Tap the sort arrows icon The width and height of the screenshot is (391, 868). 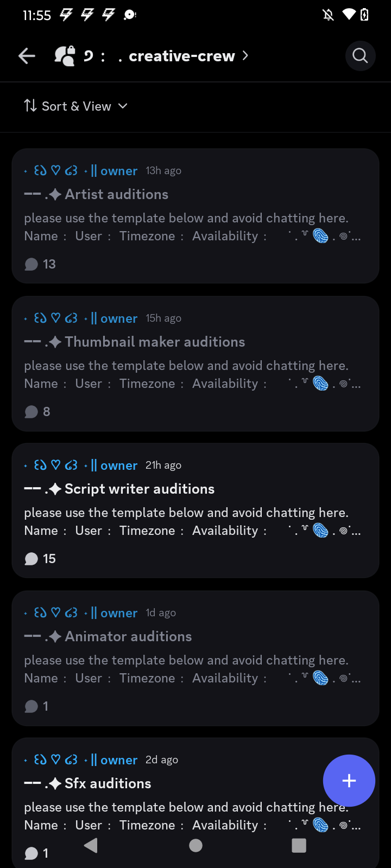(x=30, y=106)
